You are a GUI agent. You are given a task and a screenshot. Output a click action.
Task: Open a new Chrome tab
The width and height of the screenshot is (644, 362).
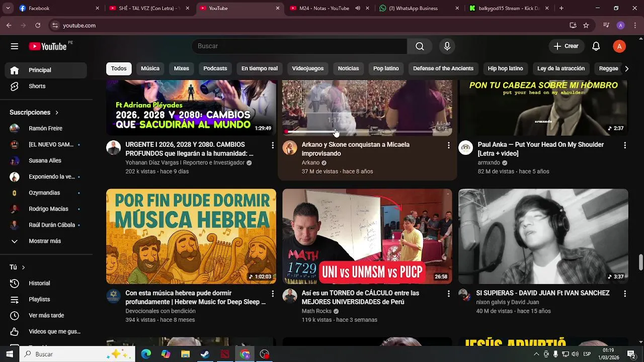pyautogui.click(x=561, y=8)
